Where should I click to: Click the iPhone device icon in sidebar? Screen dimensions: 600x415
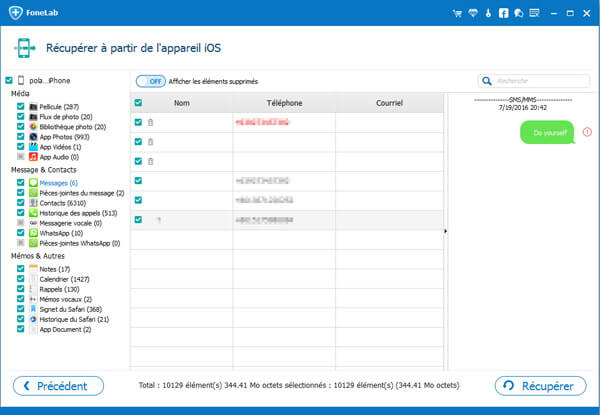(x=21, y=80)
